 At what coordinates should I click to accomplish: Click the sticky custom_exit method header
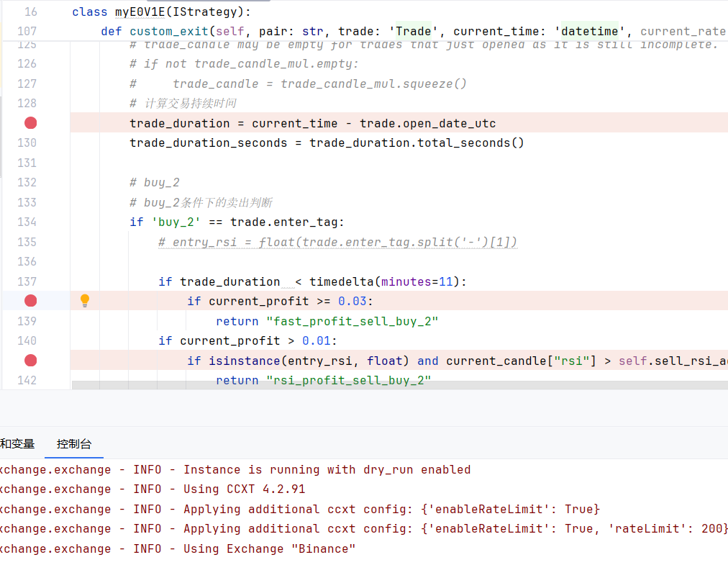pyautogui.click(x=413, y=31)
